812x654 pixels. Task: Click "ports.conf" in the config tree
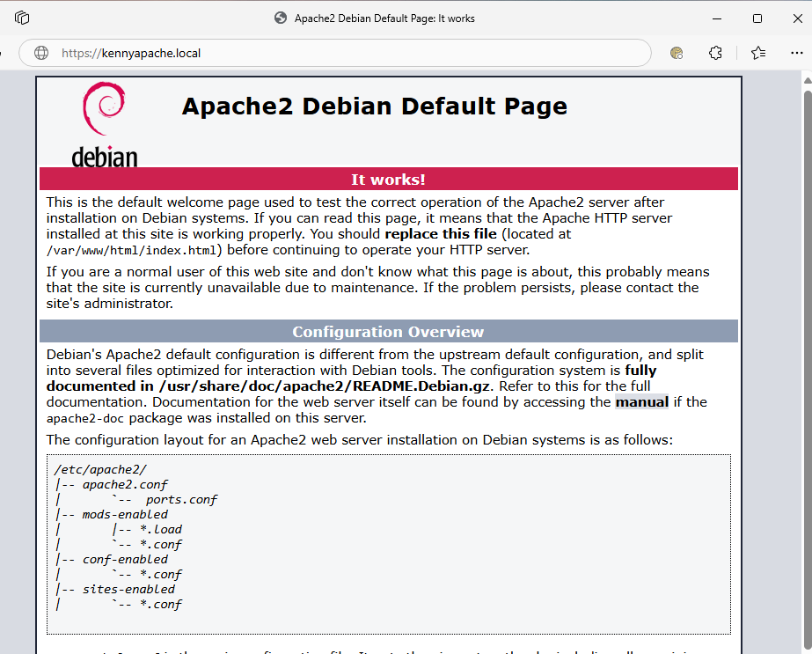(181, 500)
